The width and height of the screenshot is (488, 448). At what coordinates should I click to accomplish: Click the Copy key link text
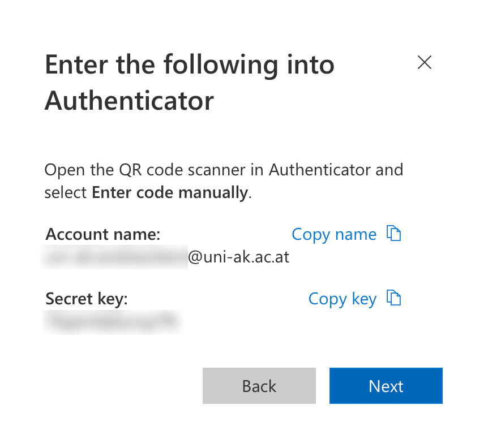[342, 299]
